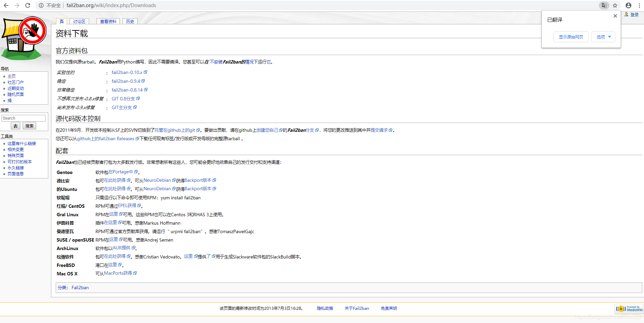Screen dimensions: 644x323
Task: Open the github上的fail2ban Releases link
Action: 106,139
